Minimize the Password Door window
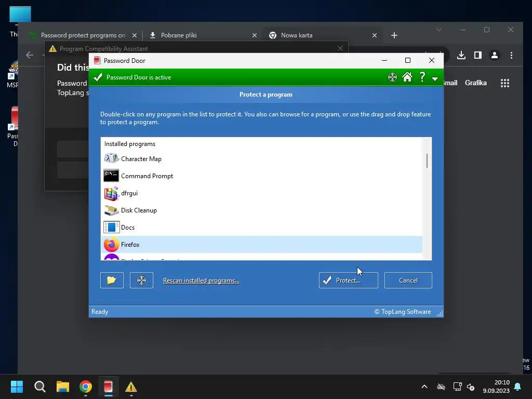 384,60
